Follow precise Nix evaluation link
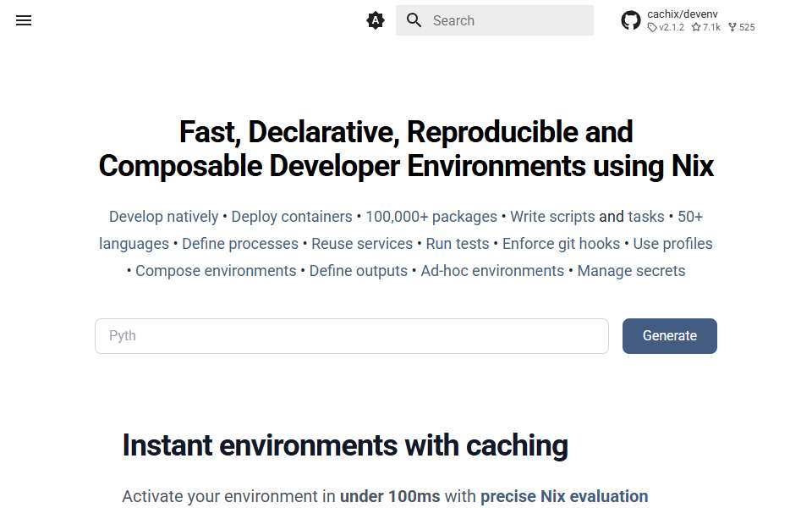 point(564,496)
